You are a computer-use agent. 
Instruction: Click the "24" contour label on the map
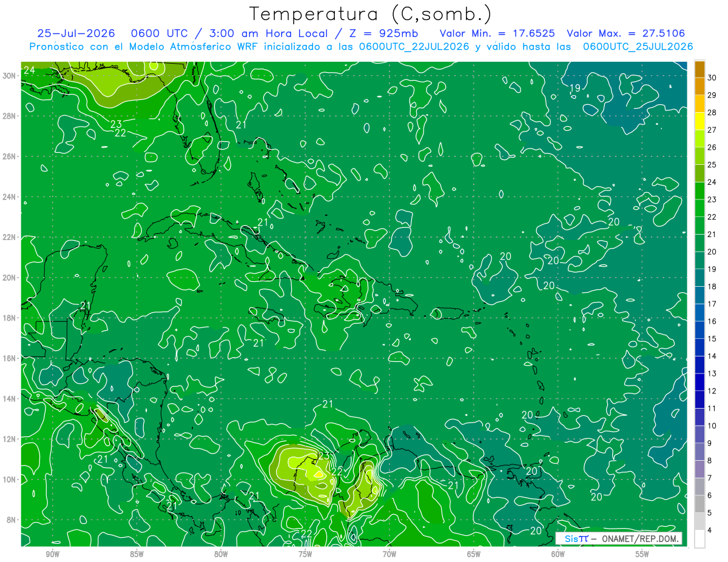(x=29, y=71)
